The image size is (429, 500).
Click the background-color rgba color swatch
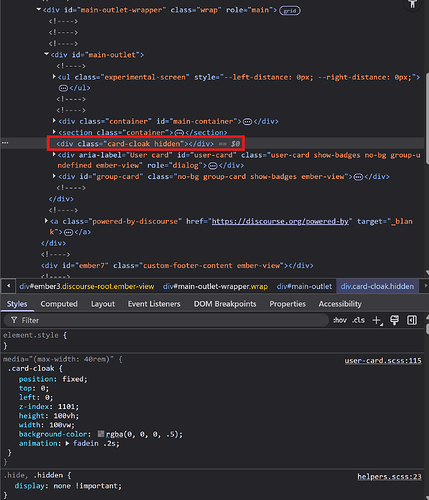click(x=101, y=434)
